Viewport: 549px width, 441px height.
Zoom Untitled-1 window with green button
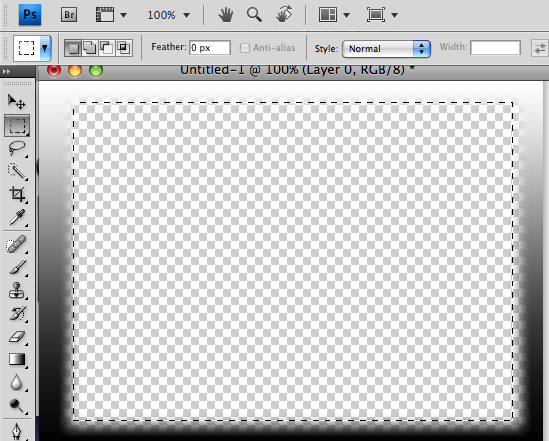[96, 70]
